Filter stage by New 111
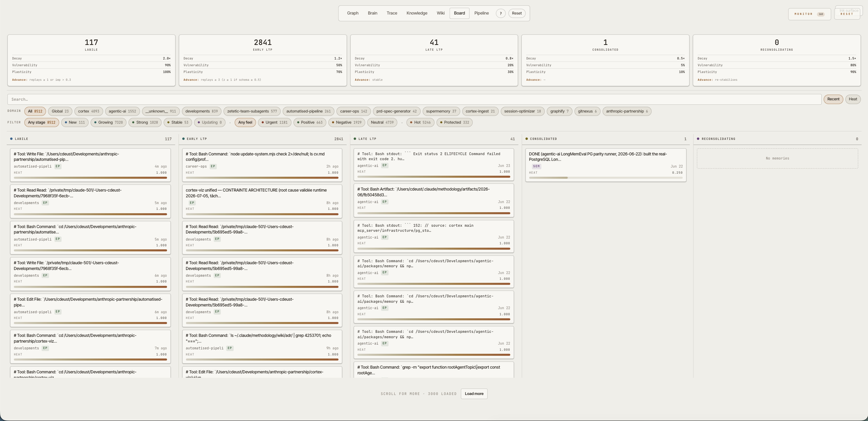The image size is (868, 421). (75, 122)
